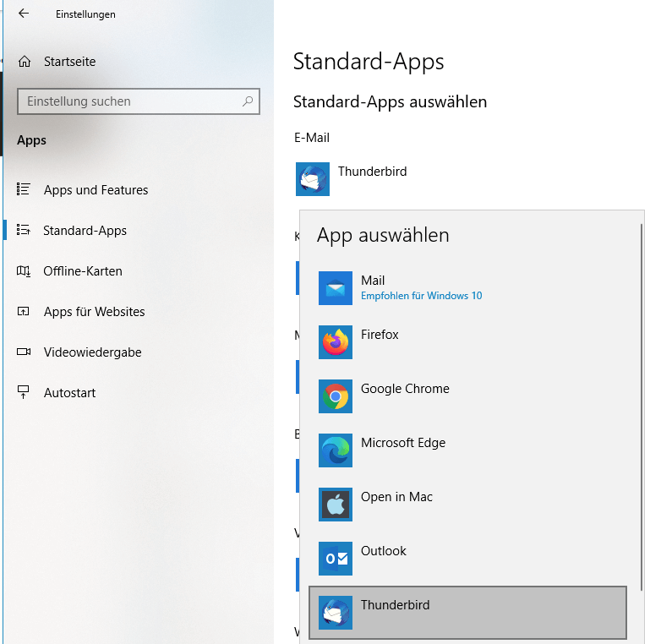Click Empfohlen für Windows 10 text
This screenshot has height=644, width=650.
pyautogui.click(x=422, y=296)
